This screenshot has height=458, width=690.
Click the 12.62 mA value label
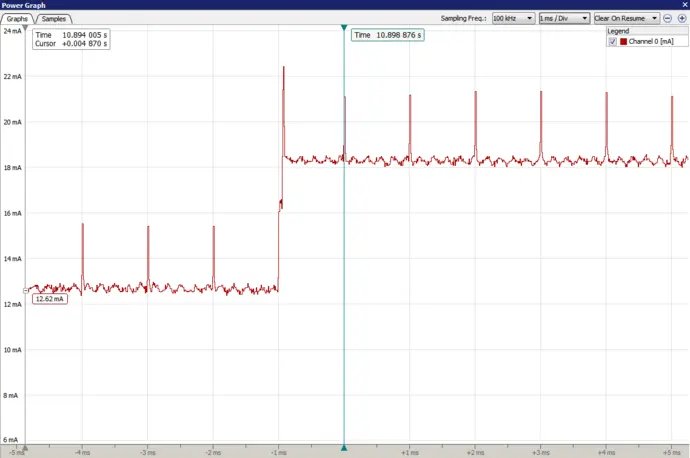pos(49,298)
